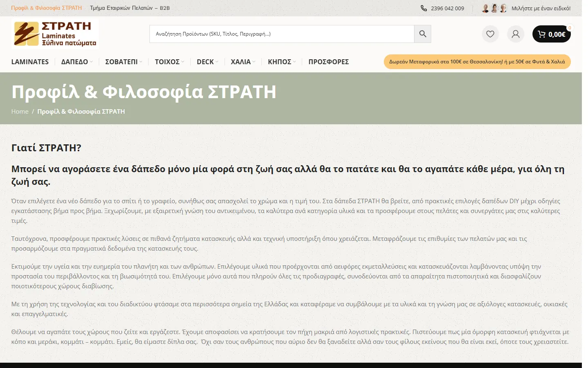588x368 pixels.
Task: Open the wishlist heart icon
Action: 490,34
